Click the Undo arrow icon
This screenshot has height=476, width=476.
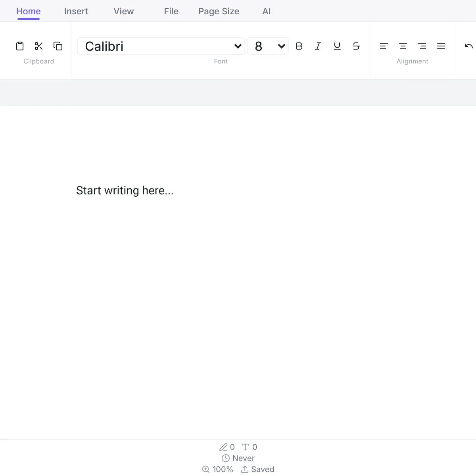coord(469,46)
